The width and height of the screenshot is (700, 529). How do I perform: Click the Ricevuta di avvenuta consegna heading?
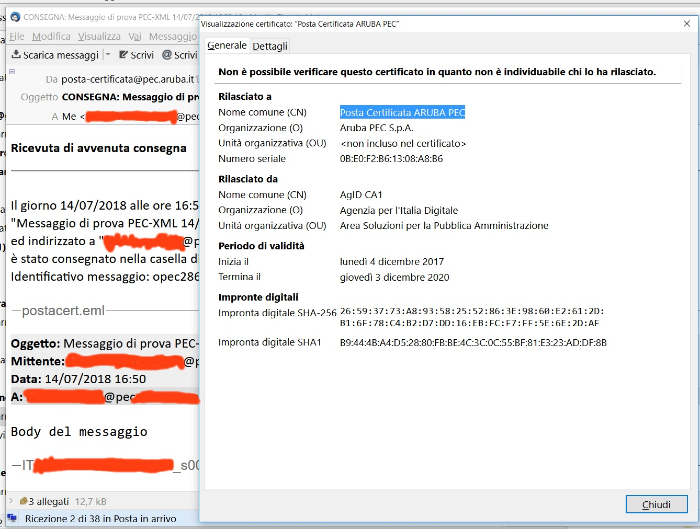[x=99, y=148]
